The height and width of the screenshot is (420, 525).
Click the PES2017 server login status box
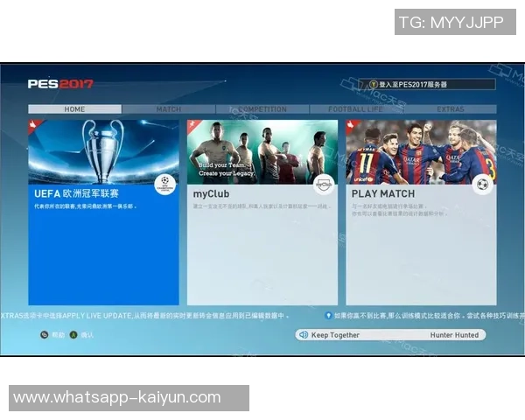(430, 85)
